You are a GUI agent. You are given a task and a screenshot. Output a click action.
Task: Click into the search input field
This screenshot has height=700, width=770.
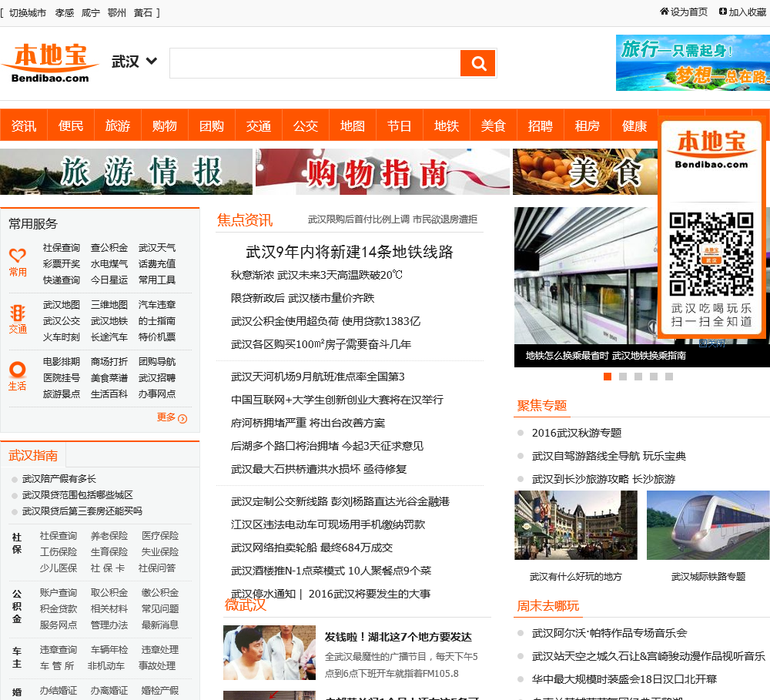pos(315,63)
